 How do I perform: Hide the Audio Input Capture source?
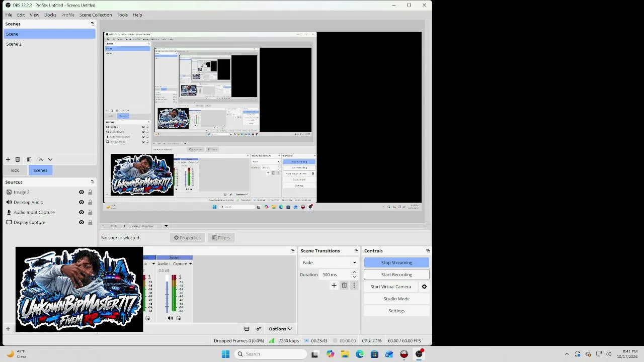point(82,212)
